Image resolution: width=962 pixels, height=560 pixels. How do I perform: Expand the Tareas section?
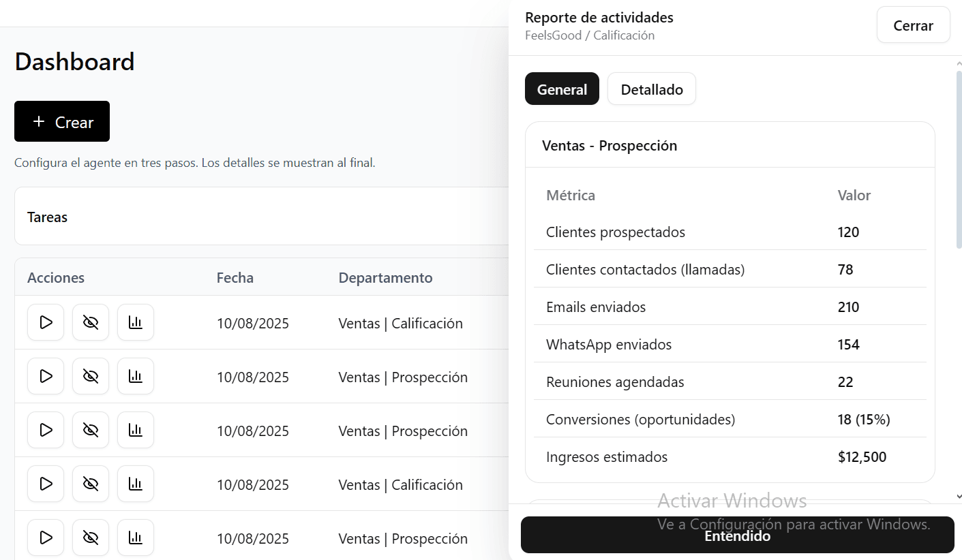click(47, 217)
